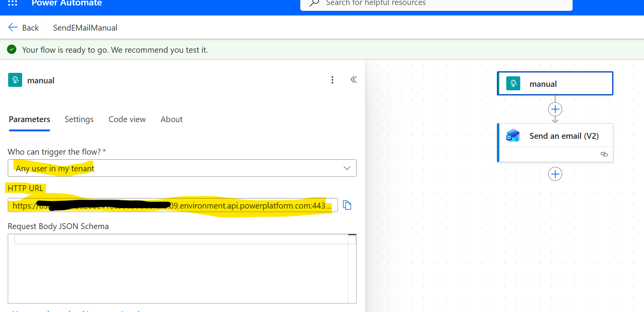644x312 pixels.
Task: Copy the HTTP URL to clipboard
Action: pyautogui.click(x=347, y=205)
